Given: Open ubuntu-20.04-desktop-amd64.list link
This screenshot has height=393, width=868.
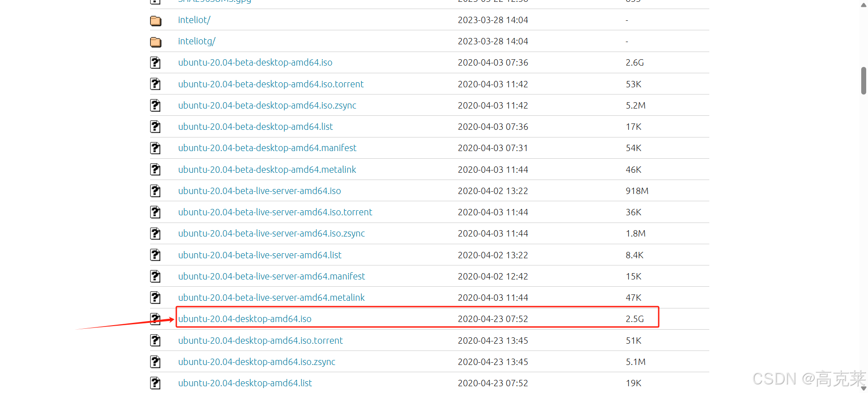Looking at the screenshot, I should pos(245,383).
